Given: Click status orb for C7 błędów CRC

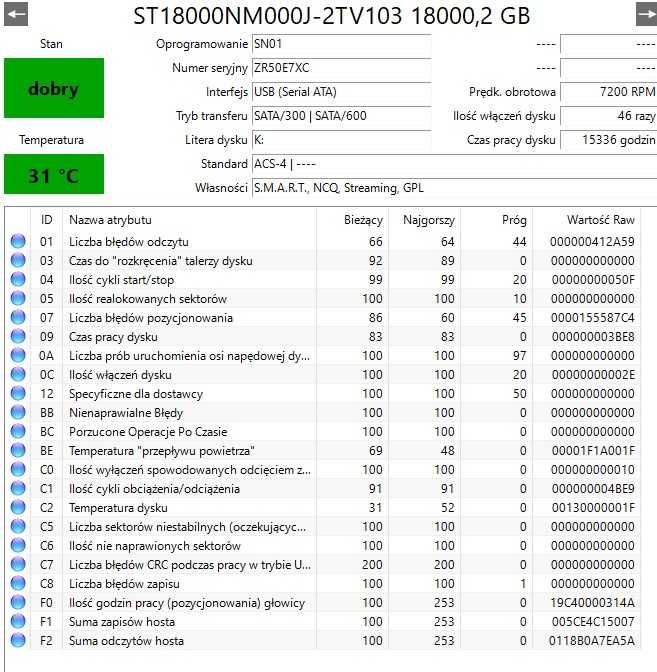Looking at the screenshot, I should point(18,564).
